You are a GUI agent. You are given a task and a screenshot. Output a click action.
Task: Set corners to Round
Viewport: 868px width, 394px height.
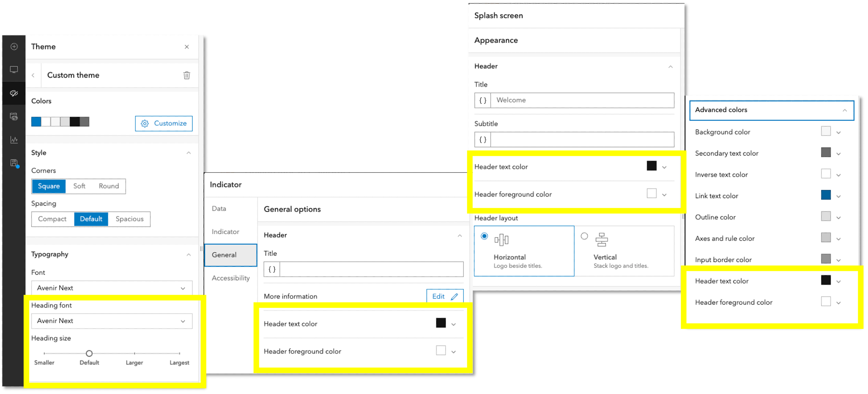click(109, 186)
